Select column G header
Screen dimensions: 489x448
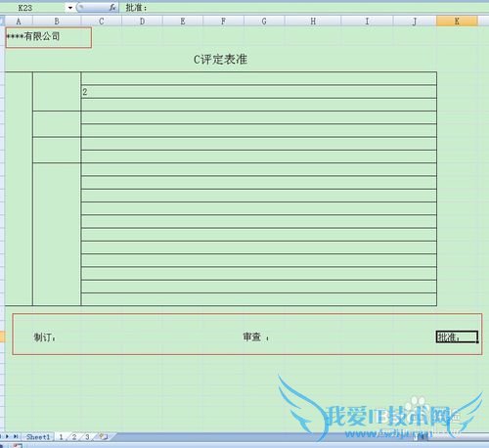tap(264, 22)
